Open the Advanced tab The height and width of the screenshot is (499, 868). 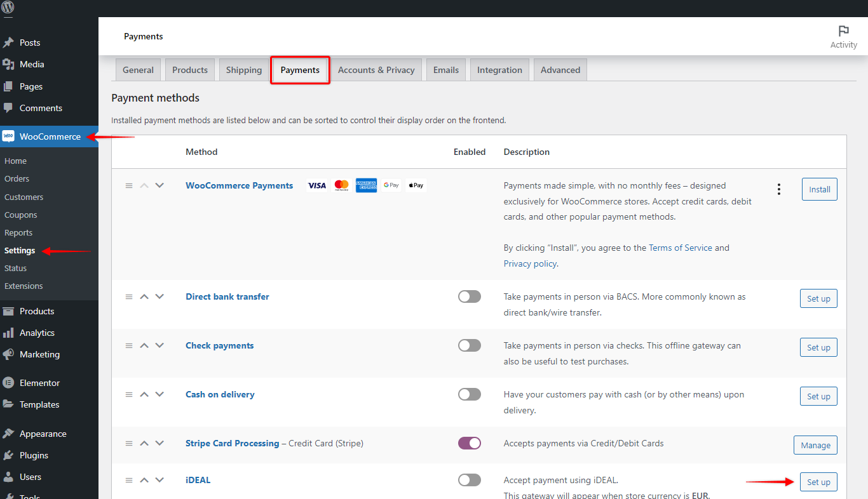tap(560, 70)
